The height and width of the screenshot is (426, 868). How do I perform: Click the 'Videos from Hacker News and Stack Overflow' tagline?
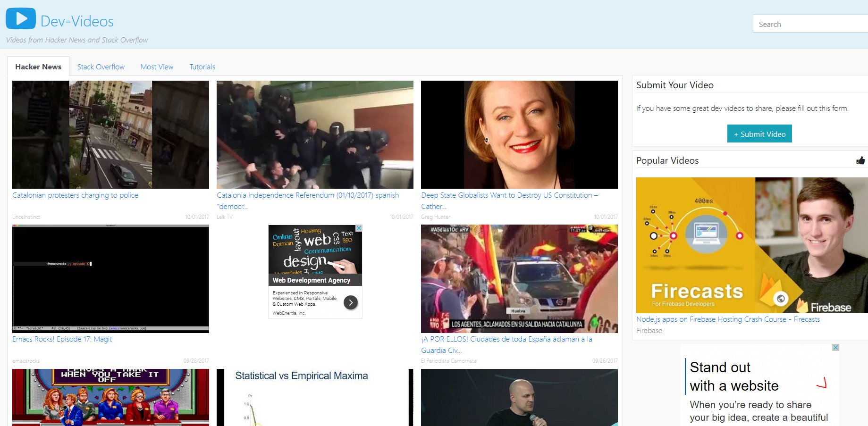click(x=77, y=40)
